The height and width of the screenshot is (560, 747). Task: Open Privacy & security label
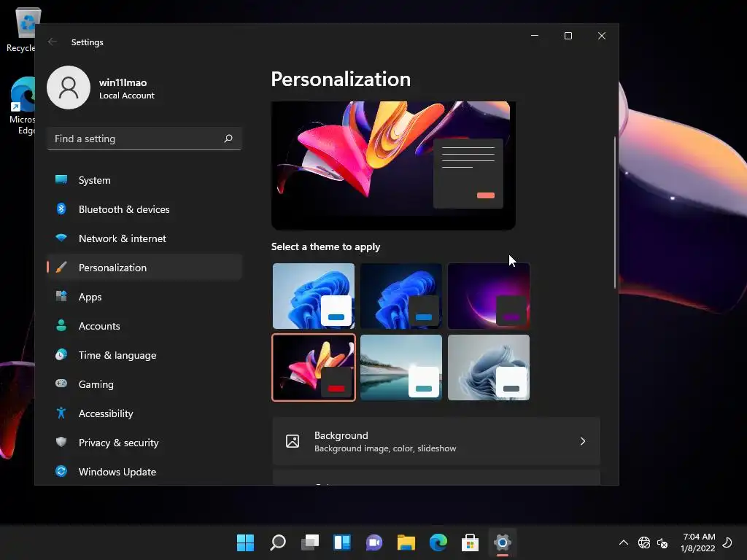pos(119,443)
